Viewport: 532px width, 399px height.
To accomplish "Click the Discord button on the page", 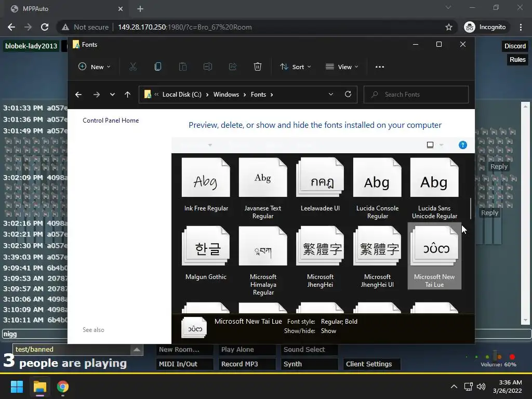I will pyautogui.click(x=515, y=46).
